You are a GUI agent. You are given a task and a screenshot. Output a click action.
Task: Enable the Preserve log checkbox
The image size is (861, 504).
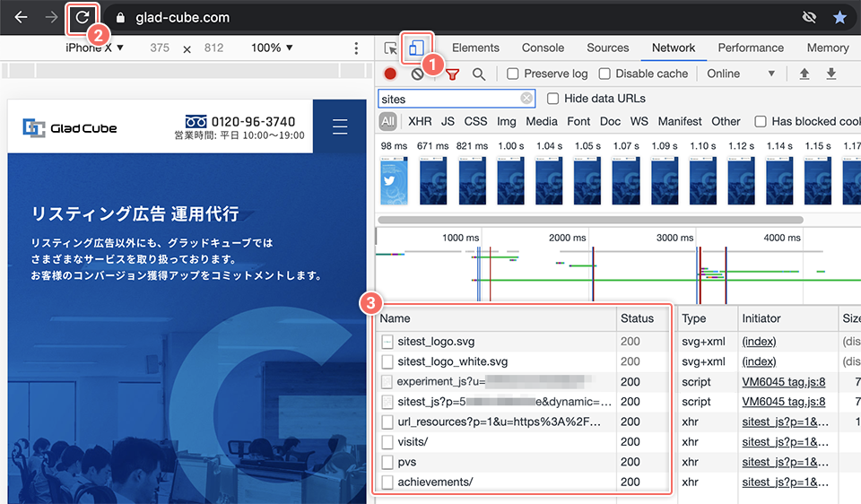coord(512,74)
